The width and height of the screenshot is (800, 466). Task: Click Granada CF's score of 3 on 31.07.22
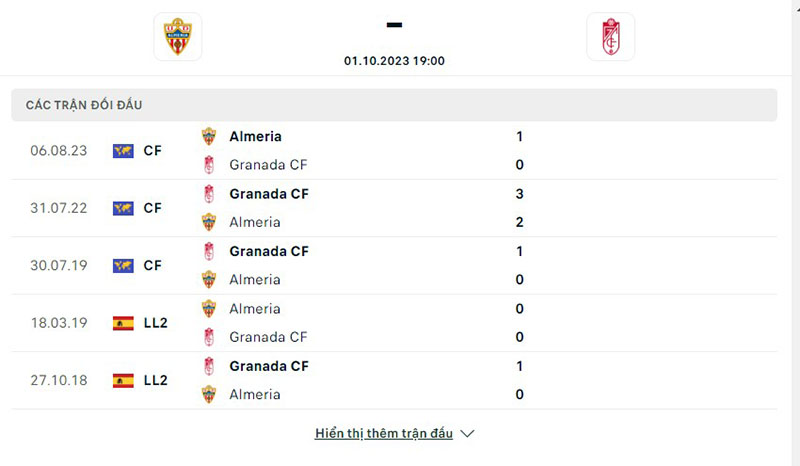520,194
